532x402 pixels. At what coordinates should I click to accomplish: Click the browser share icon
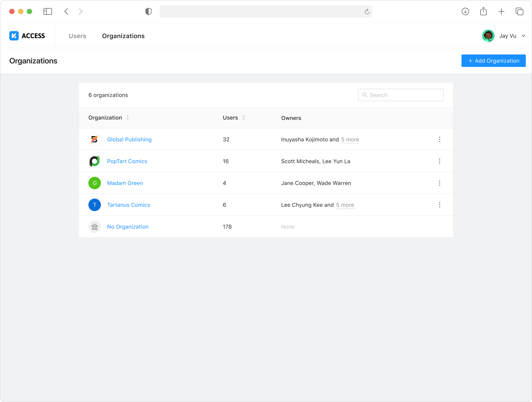click(483, 11)
